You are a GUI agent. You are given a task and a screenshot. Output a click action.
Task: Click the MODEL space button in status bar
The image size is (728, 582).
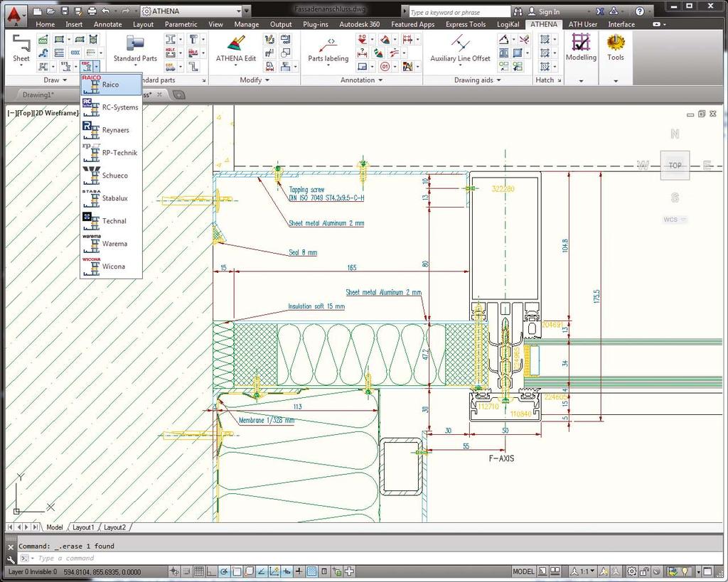click(x=523, y=571)
